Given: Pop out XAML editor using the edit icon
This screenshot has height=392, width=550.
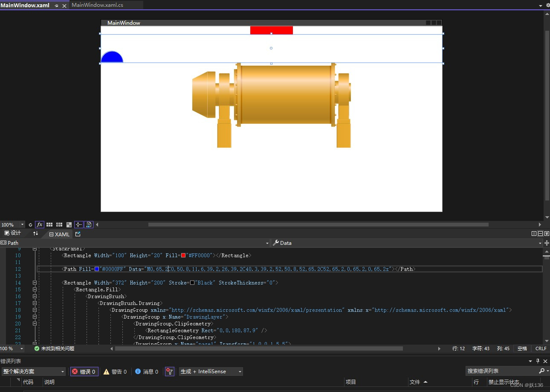Looking at the screenshot, I should click(x=78, y=234).
